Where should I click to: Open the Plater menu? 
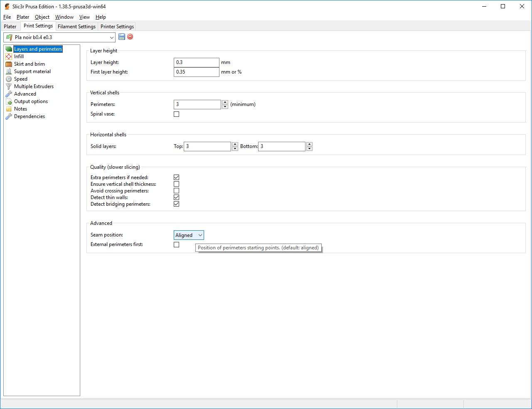click(x=23, y=17)
